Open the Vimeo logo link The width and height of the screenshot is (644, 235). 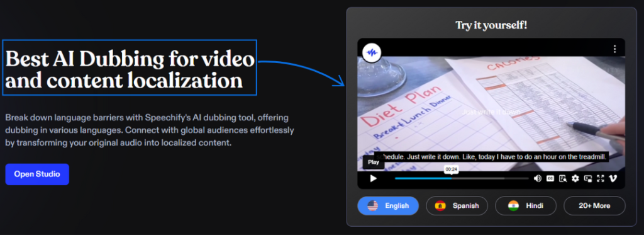point(613,179)
